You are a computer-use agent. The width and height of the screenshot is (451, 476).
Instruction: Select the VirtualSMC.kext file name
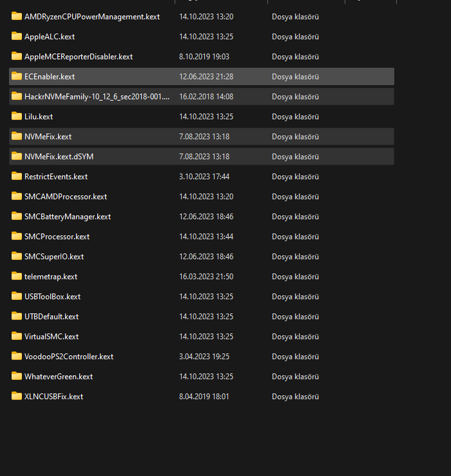[x=52, y=337]
